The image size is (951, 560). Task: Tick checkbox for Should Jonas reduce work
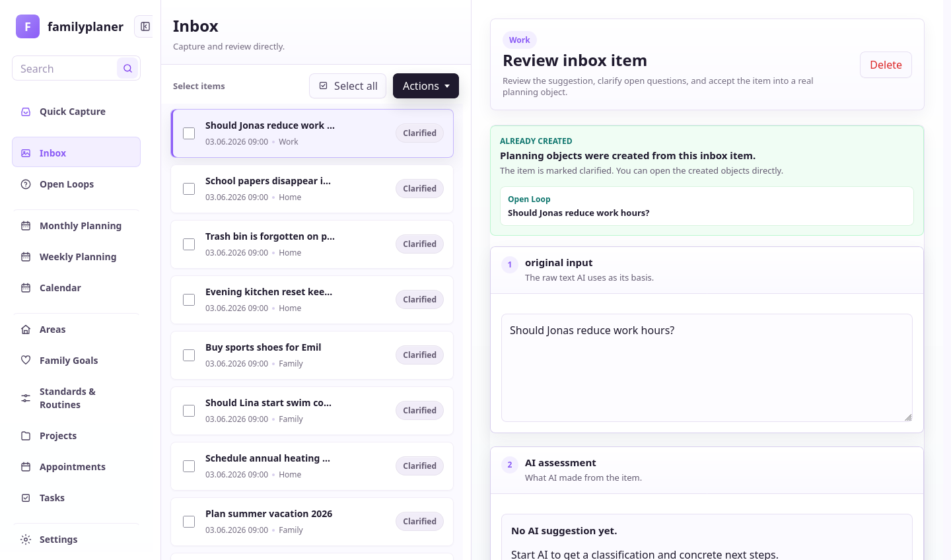(189, 133)
